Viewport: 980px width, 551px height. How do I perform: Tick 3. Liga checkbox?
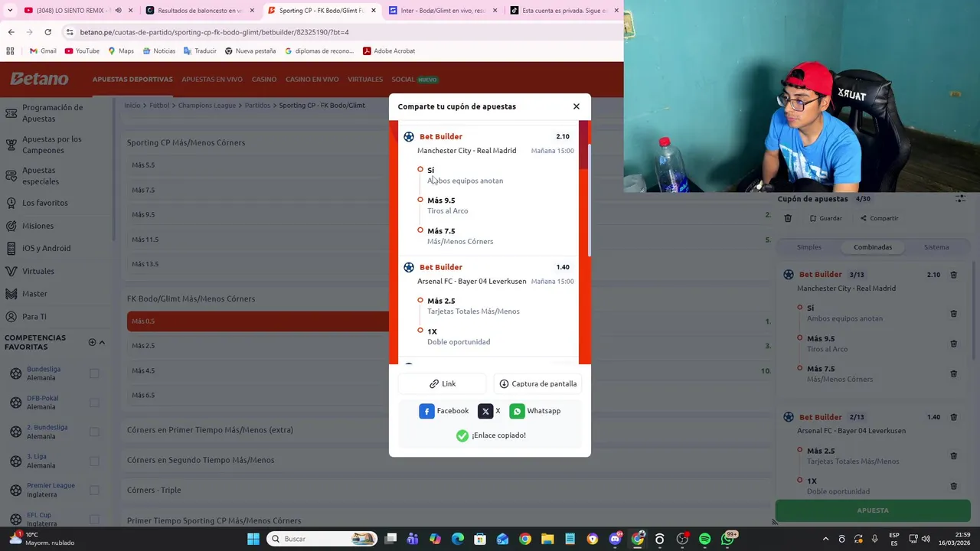click(x=94, y=461)
